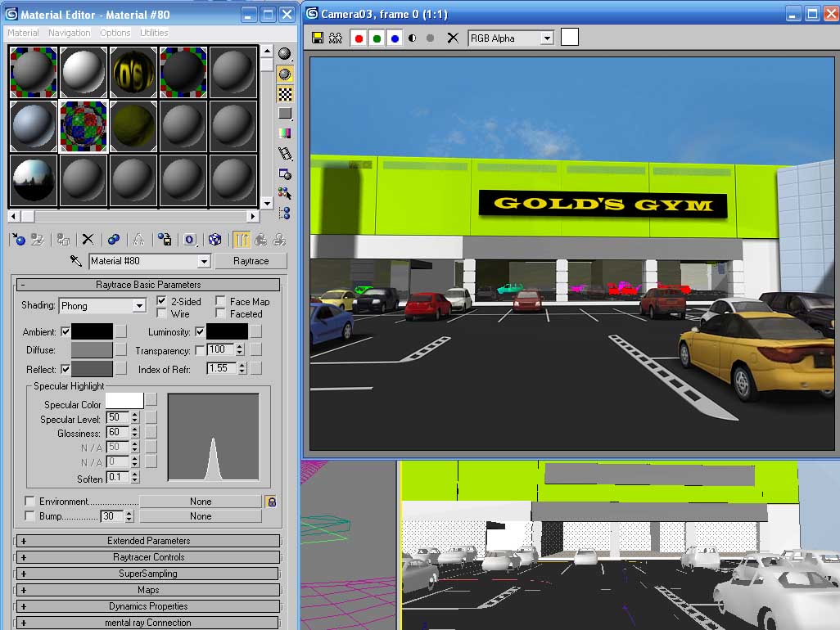Click Select by Material icon
Viewport: 840px width, 630px height.
click(x=284, y=194)
